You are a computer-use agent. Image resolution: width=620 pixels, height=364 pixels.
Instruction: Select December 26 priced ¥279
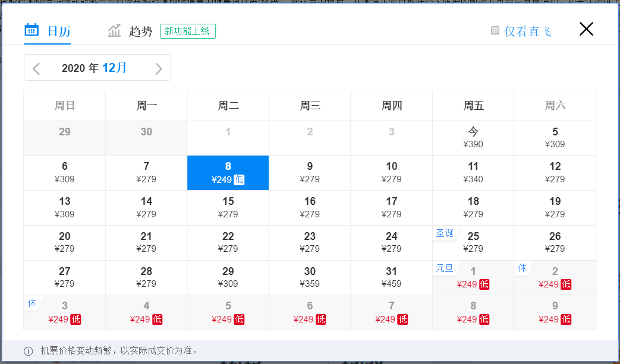click(x=555, y=242)
